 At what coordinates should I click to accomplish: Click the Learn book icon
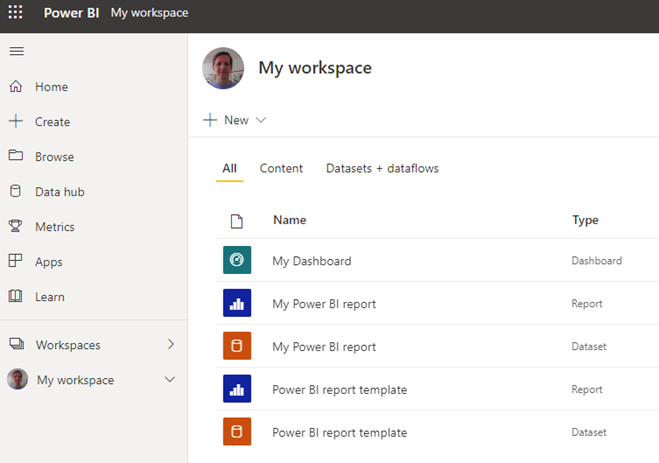(16, 296)
